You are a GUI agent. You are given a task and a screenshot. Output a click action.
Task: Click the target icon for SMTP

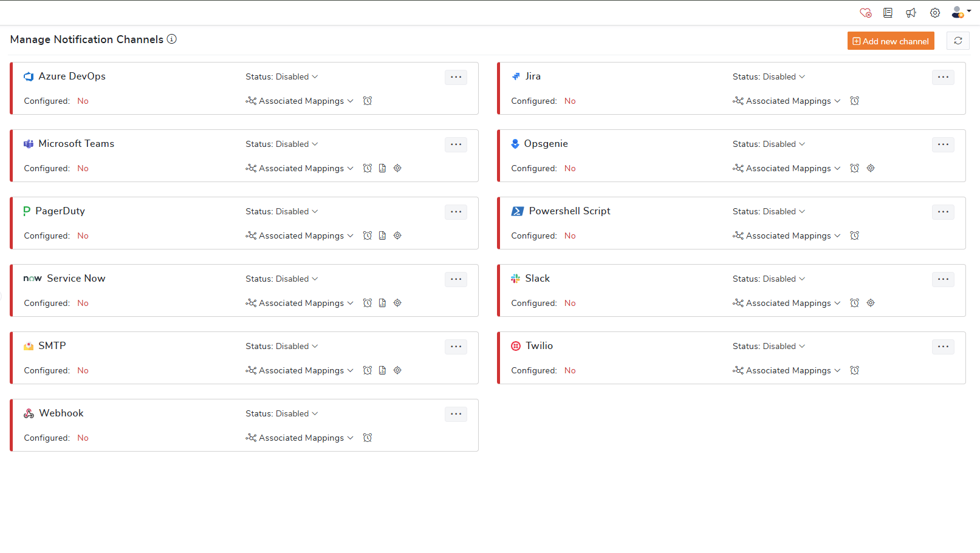click(x=397, y=370)
